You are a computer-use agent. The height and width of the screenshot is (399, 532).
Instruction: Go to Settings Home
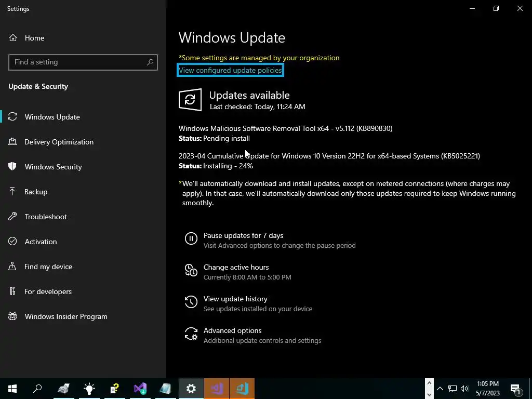click(x=83, y=38)
